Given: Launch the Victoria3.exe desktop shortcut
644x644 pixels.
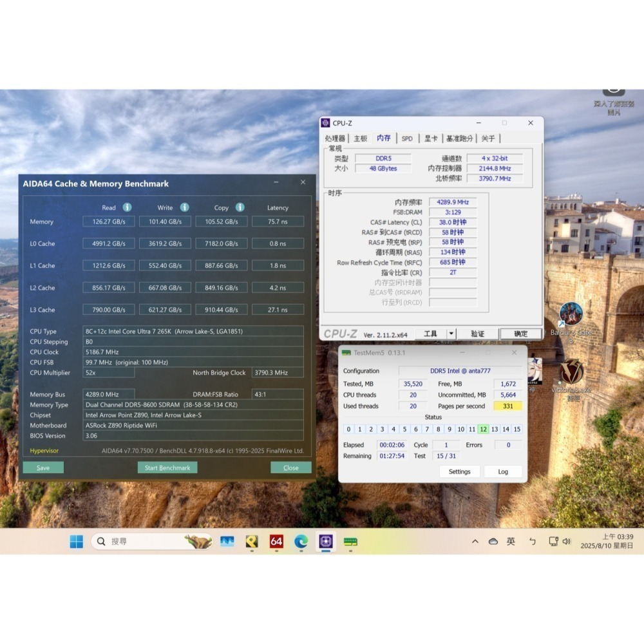Looking at the screenshot, I should coord(571,373).
